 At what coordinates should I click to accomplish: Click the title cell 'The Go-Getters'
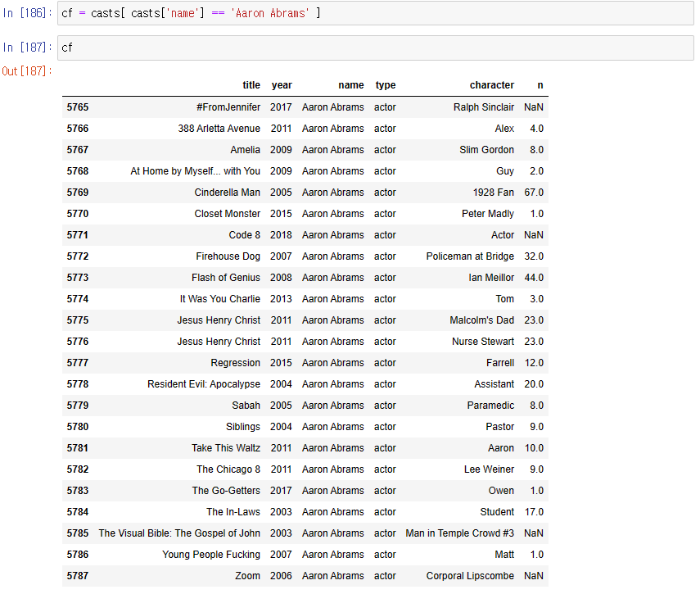coord(226,491)
